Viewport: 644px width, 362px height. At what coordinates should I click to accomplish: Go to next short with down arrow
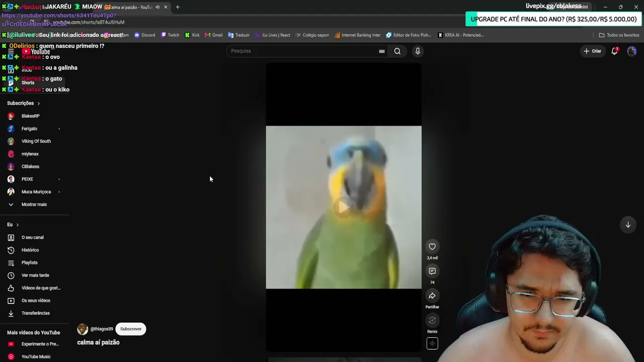tap(628, 225)
